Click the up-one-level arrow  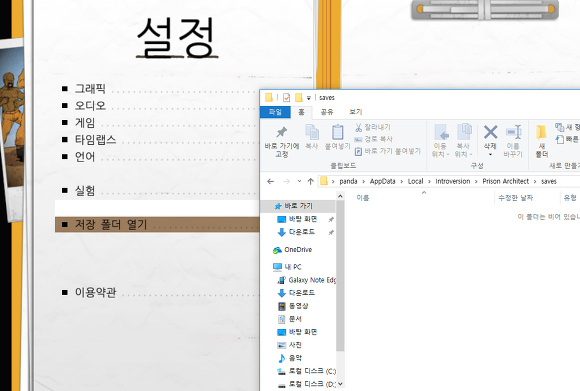click(x=311, y=181)
